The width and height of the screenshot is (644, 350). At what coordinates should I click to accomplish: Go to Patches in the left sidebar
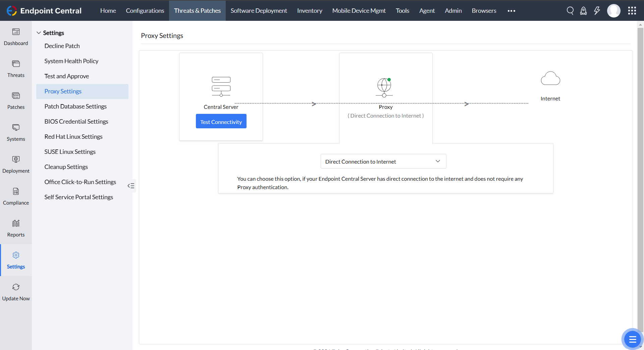[16, 101]
